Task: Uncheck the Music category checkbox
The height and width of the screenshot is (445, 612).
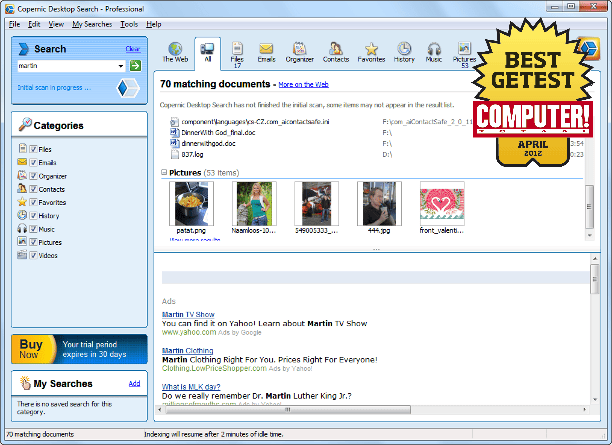Action: point(34,229)
